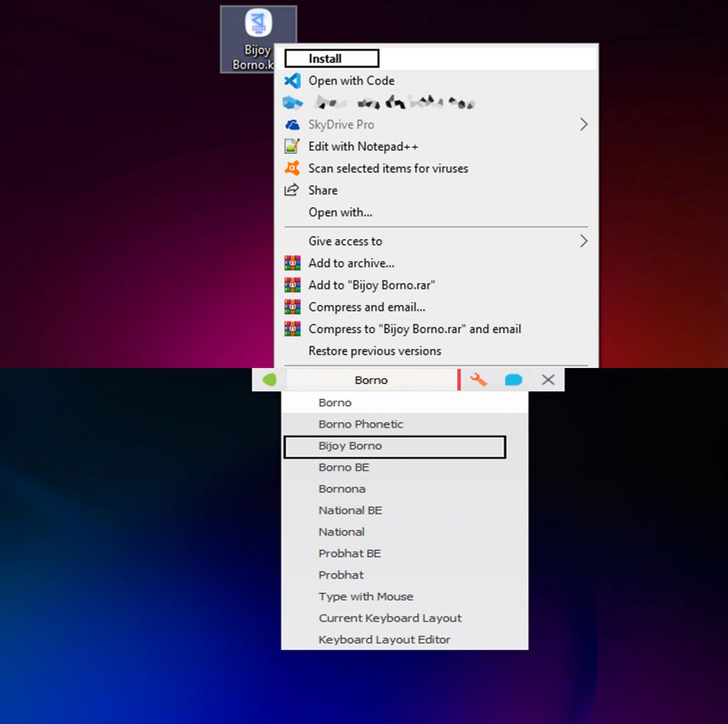Select the Bijoy Borno keyboard file icon
Viewport: 728px width, 724px height.
(x=258, y=39)
